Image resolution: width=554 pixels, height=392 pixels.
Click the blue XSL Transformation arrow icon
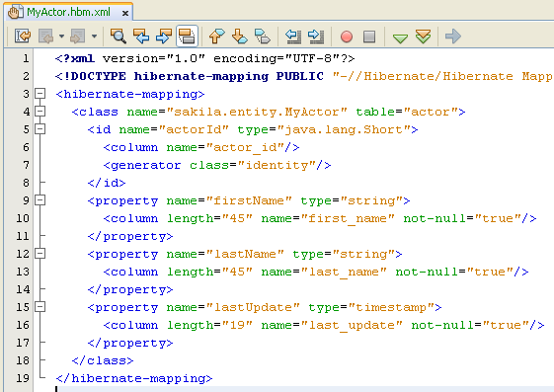[453, 36]
